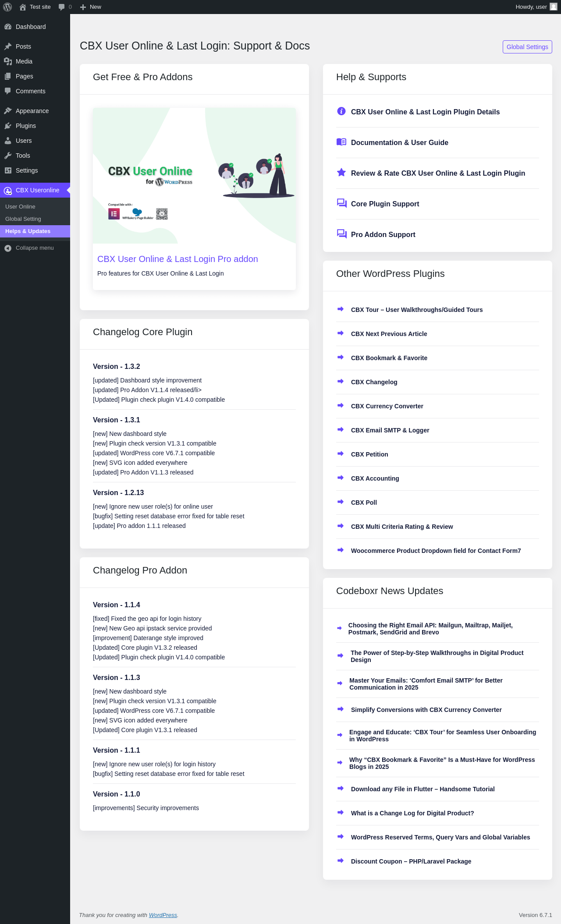
Task: Open the Howdy, user account menu
Action: point(536,7)
